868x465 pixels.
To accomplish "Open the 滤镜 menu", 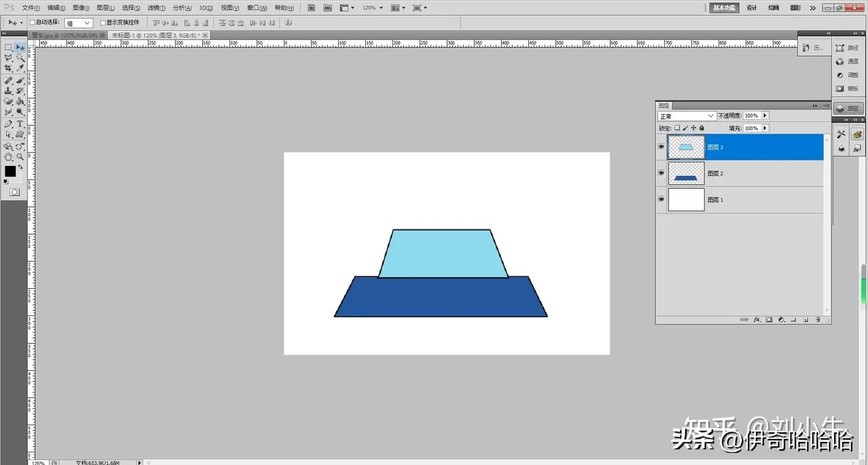I will [156, 8].
